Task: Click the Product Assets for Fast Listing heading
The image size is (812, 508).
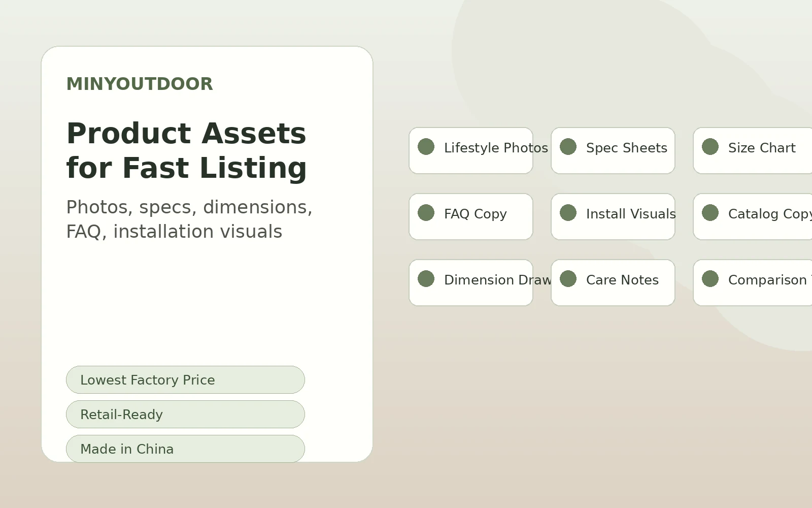Action: 187,151
